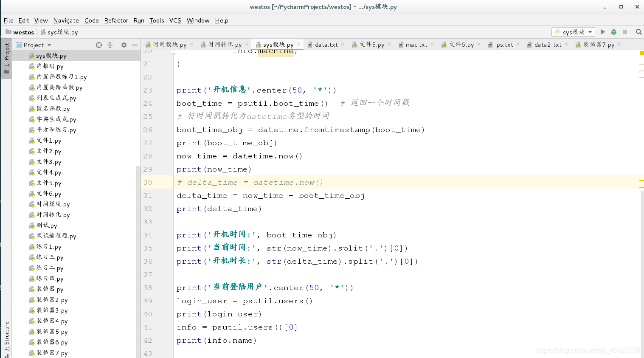The height and width of the screenshot is (358, 644).
Task: Close the mac.txt editor tab
Action: pos(432,44)
